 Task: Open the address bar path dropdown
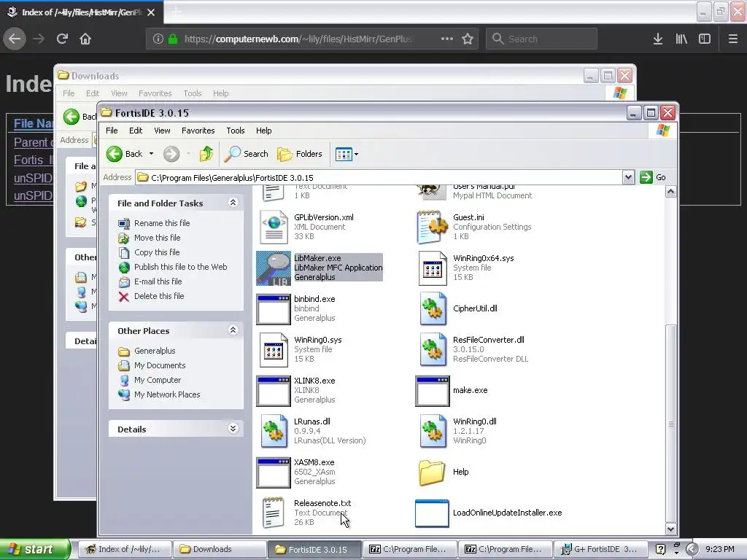pyautogui.click(x=628, y=178)
